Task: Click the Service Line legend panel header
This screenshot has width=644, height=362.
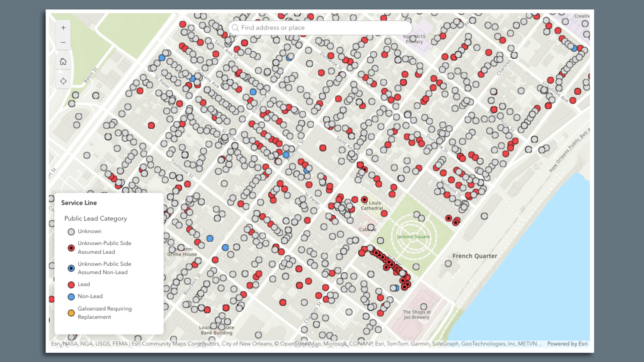Action: point(79,203)
